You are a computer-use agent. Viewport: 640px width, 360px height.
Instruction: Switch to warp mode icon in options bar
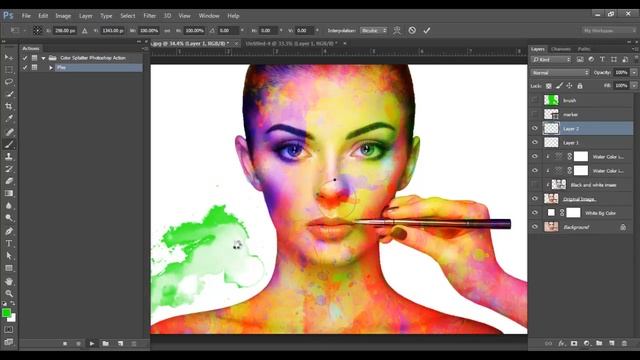397,30
